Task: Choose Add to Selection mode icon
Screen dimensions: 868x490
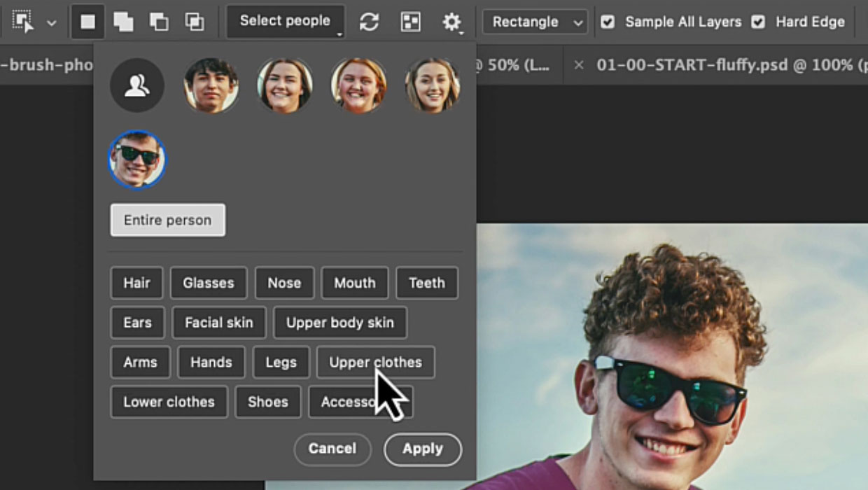Action: [x=123, y=22]
